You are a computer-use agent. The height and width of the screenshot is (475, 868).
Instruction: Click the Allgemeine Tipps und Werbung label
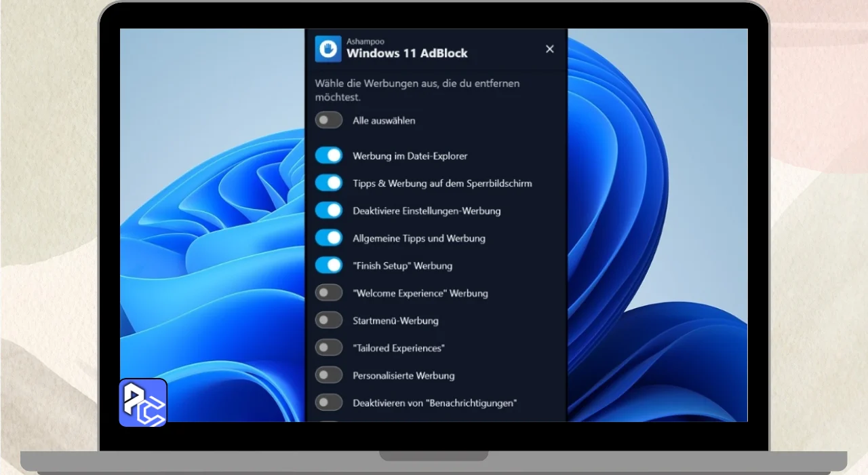419,238
